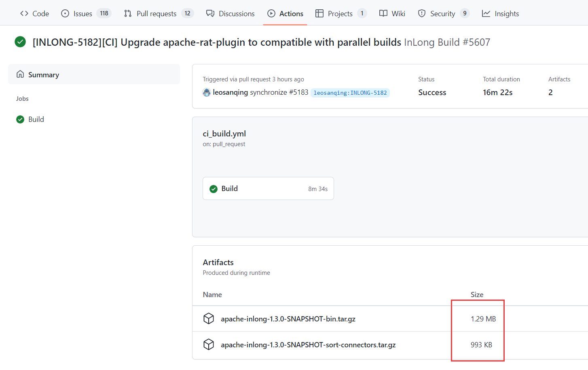Click the Insights graph icon
The width and height of the screenshot is (588, 370).
(486, 13)
